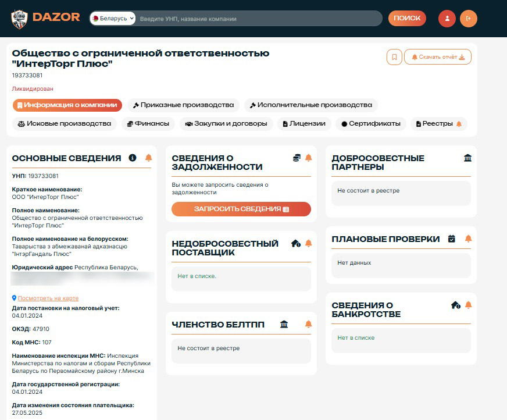Focus the УНП company search field
This screenshot has width=507, height=420.
pyautogui.click(x=259, y=19)
